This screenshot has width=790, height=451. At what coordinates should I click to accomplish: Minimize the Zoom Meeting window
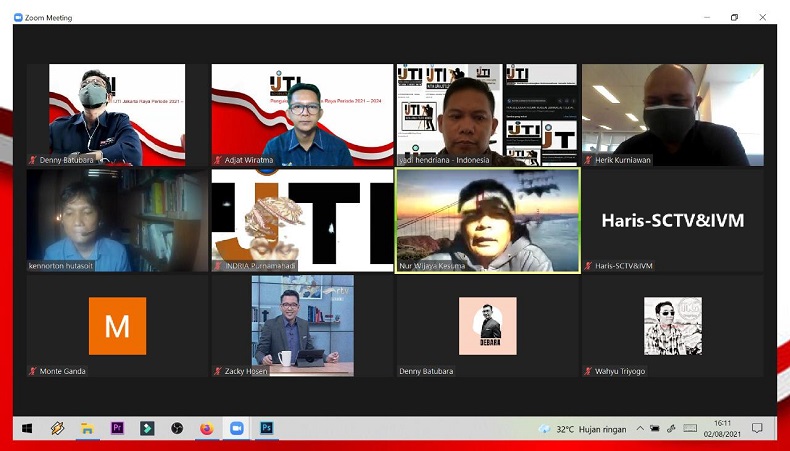[707, 17]
